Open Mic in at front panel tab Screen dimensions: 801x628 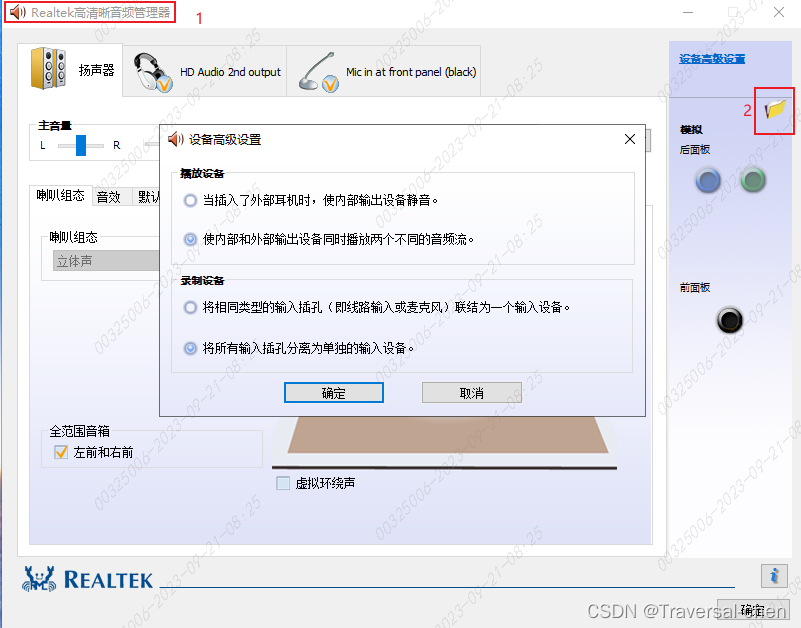pyautogui.click(x=384, y=71)
